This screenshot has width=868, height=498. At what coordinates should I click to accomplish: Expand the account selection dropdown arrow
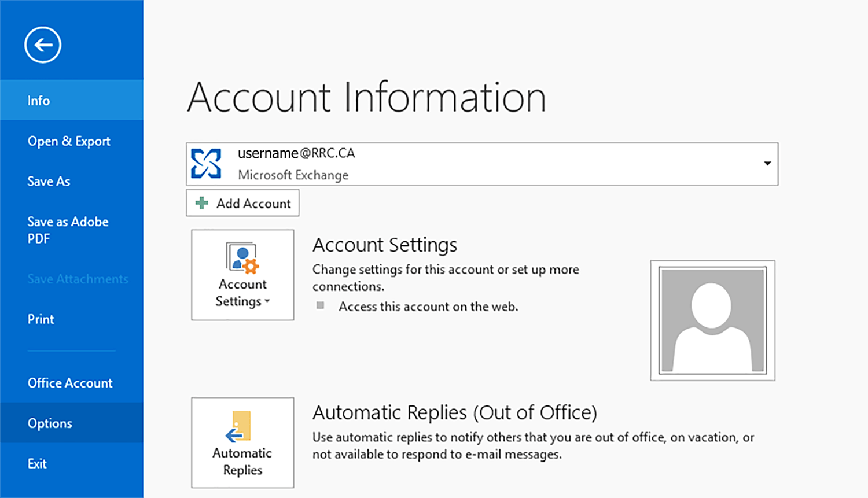[767, 164]
